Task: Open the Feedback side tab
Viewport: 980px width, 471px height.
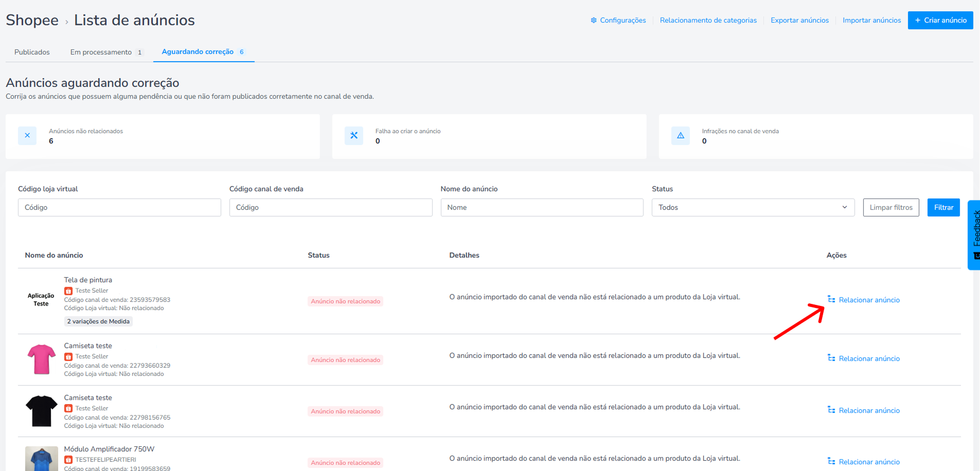Action: pos(974,235)
